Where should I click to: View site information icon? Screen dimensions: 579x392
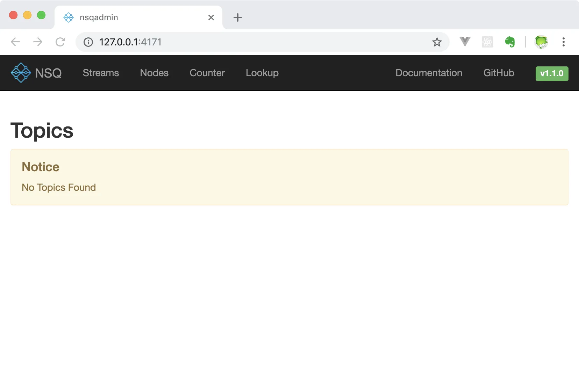[x=88, y=42]
